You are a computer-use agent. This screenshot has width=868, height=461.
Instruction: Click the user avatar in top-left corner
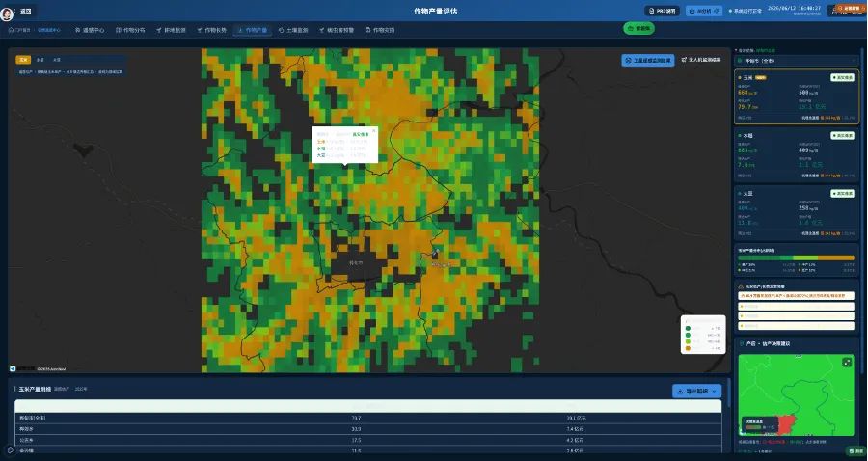point(7,14)
